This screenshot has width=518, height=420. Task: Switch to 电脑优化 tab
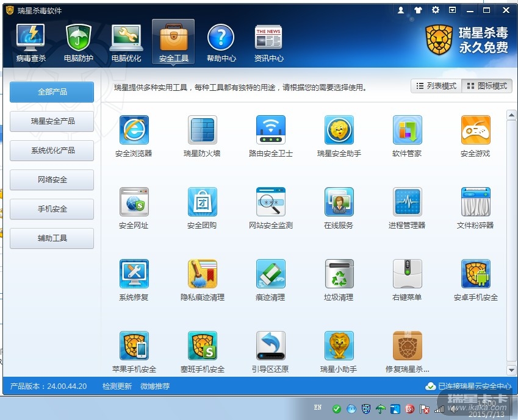click(126, 42)
